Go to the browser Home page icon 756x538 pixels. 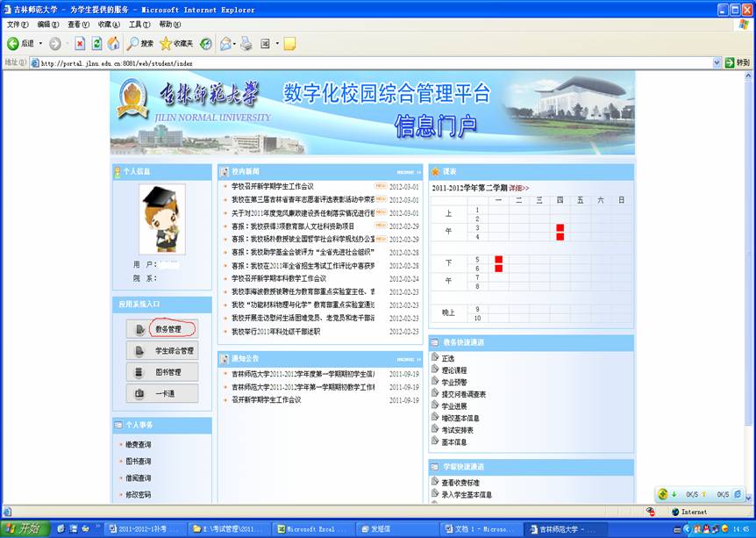113,43
